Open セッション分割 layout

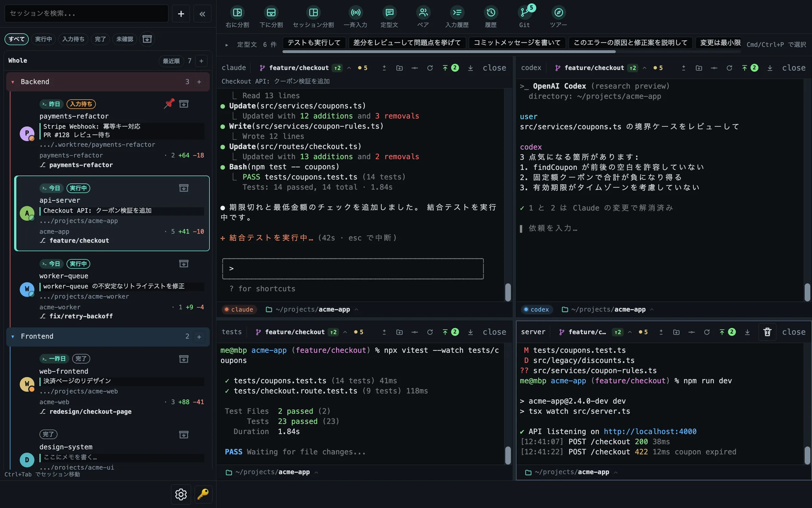[313, 17]
